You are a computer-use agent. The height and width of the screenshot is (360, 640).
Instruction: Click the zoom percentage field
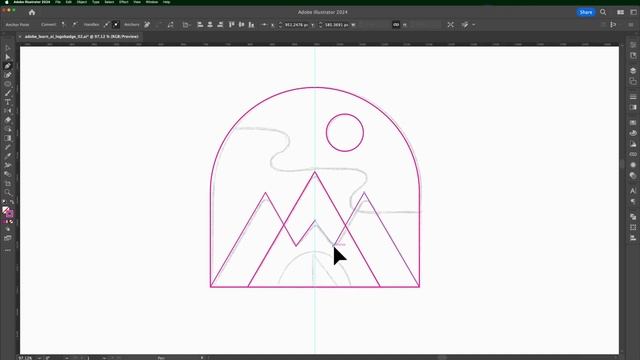(26, 358)
